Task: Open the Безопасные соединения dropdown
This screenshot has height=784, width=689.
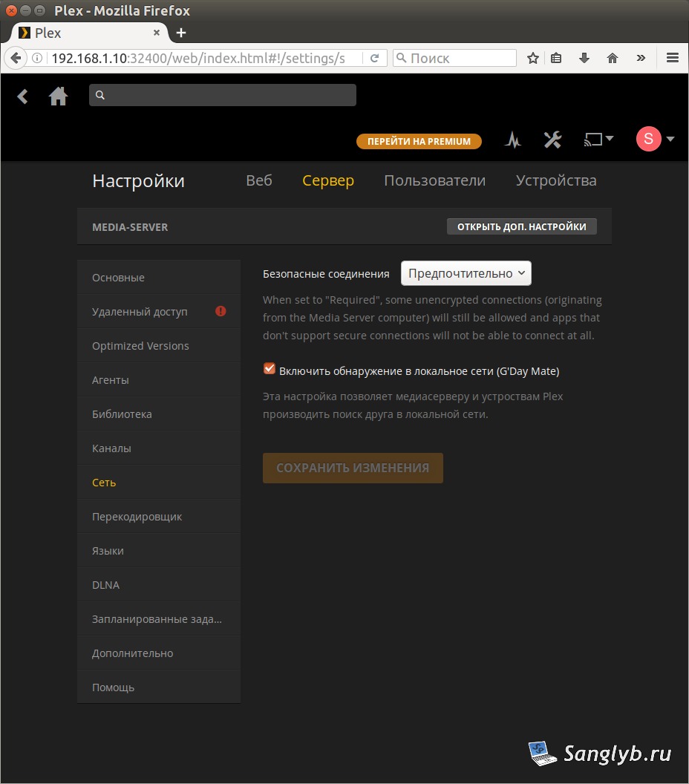Action: [x=466, y=273]
